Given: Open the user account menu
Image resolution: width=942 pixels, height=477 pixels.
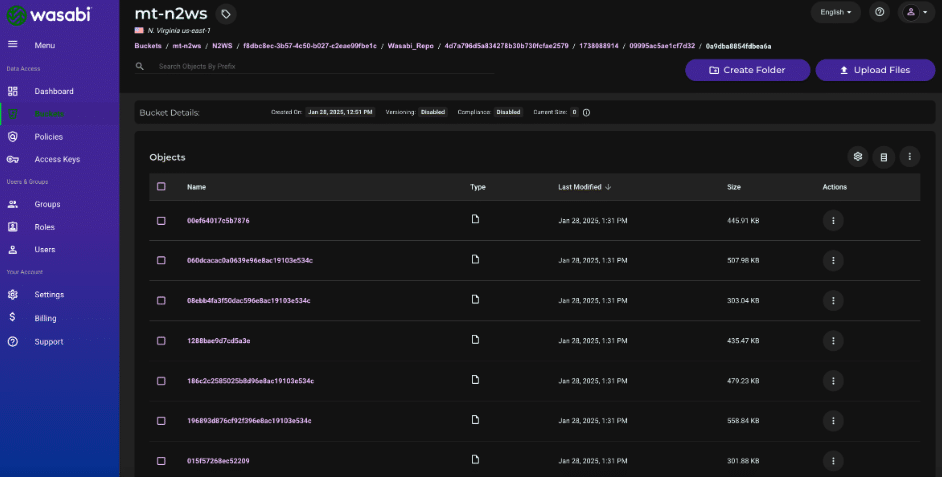Looking at the screenshot, I should point(916,12).
